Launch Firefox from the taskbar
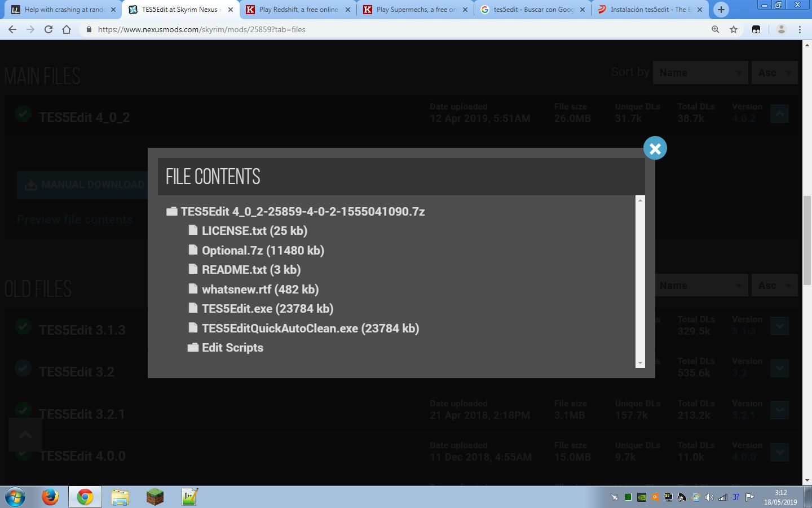Screen dimensions: 812x508 50,497
